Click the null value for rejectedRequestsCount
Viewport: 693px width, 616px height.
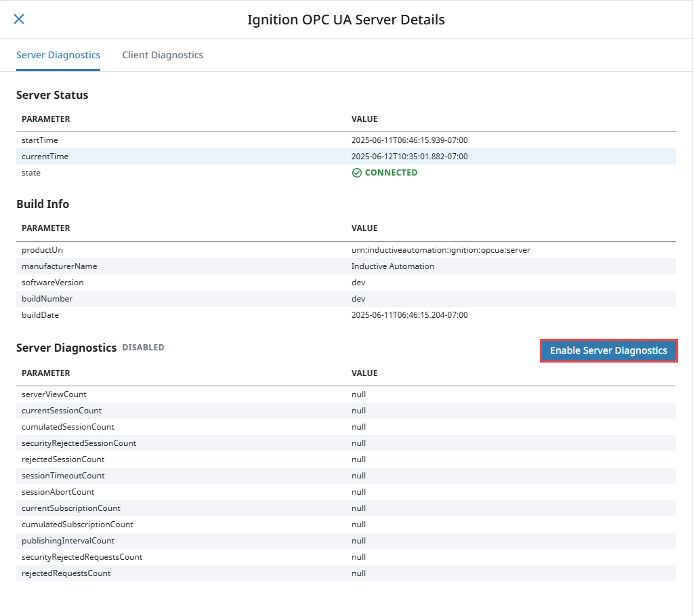[358, 573]
